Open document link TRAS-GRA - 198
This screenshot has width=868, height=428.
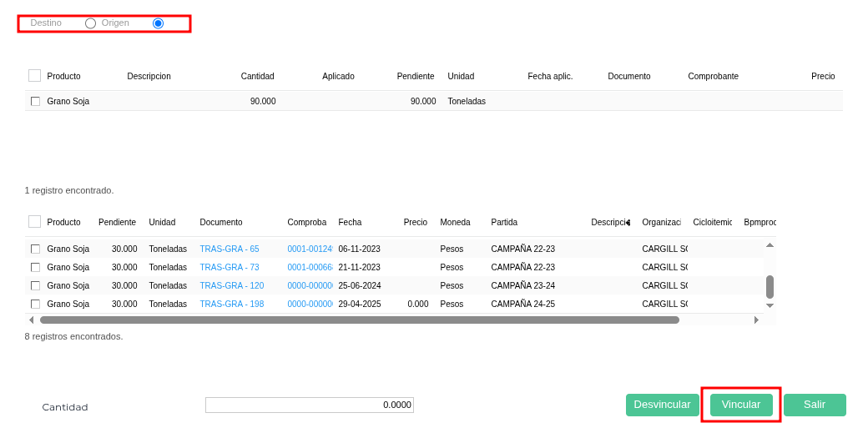pyautogui.click(x=231, y=304)
